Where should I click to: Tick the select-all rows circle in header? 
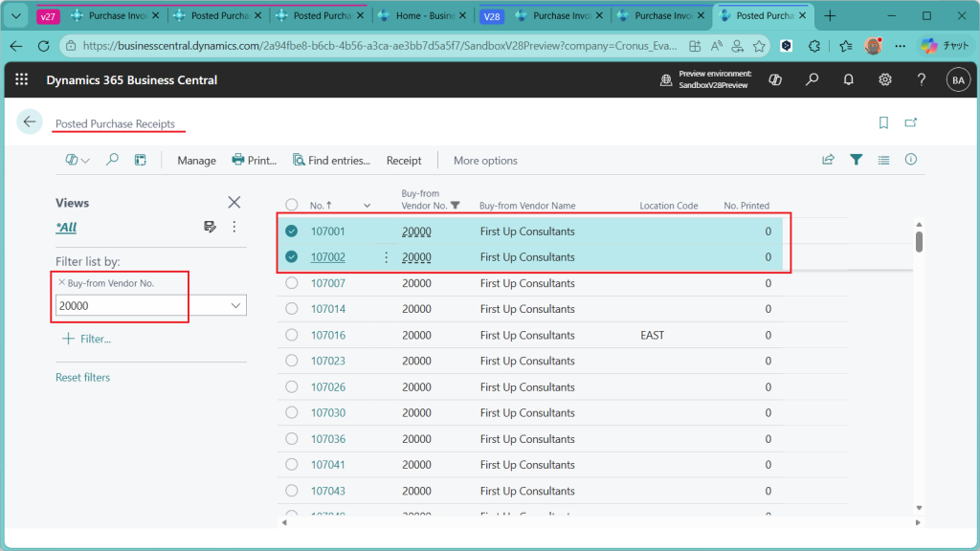(x=292, y=205)
